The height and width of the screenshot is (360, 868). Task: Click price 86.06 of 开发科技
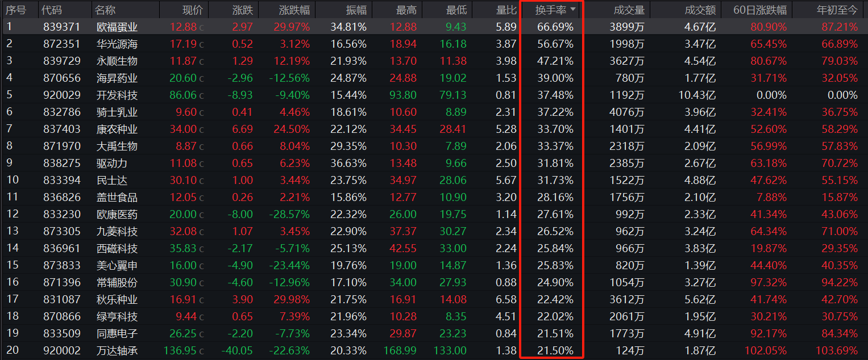(x=183, y=95)
